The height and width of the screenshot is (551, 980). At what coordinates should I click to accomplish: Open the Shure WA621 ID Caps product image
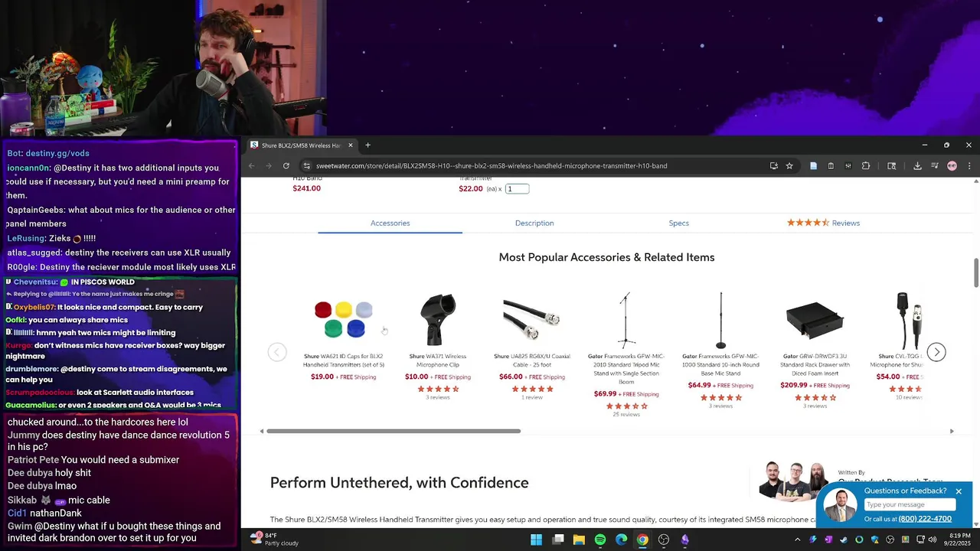344,319
